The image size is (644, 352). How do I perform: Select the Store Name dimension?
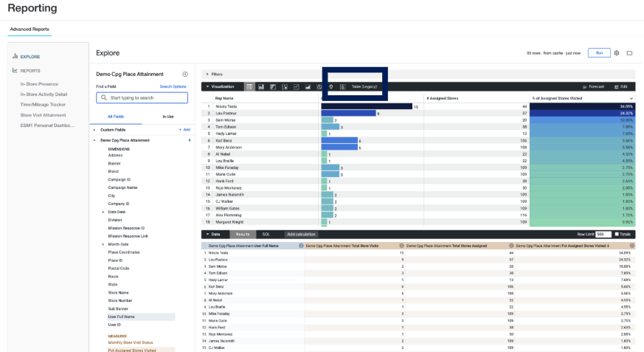pos(118,293)
